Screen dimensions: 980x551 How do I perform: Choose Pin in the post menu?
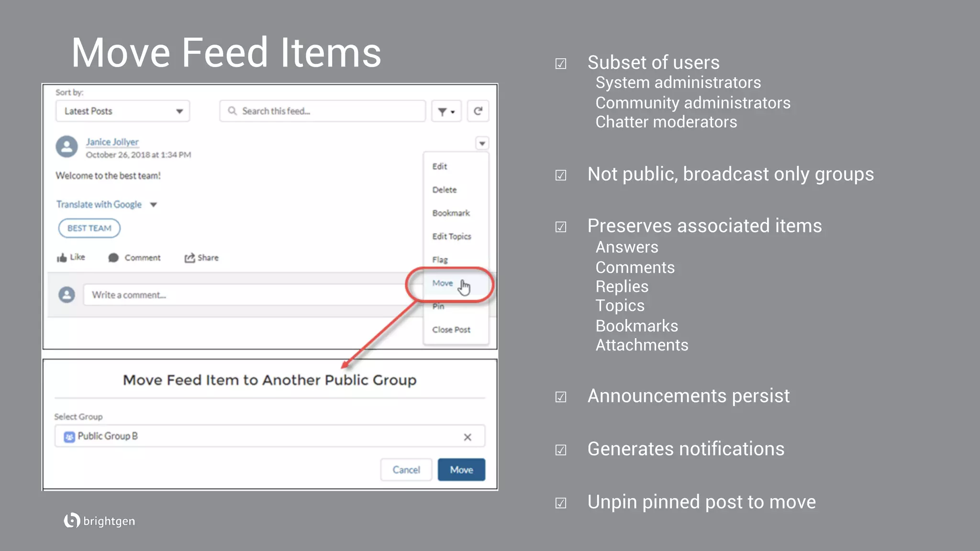coord(438,307)
